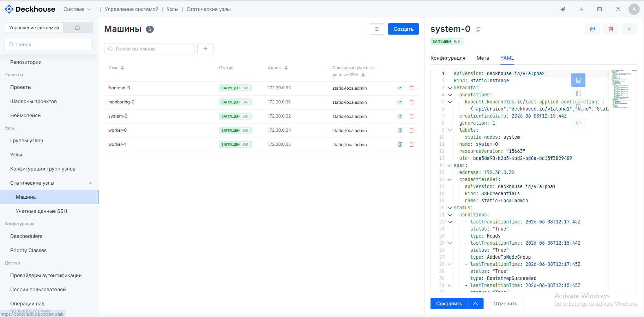Click the plus icon in top header
Screen dimensions: 644x317
[x=581, y=9]
